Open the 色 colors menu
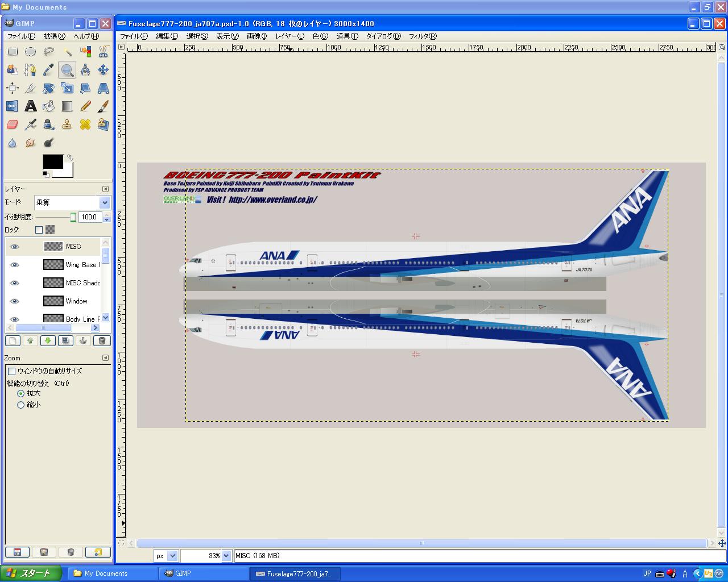Viewport: 728px width, 582px height. (x=320, y=36)
